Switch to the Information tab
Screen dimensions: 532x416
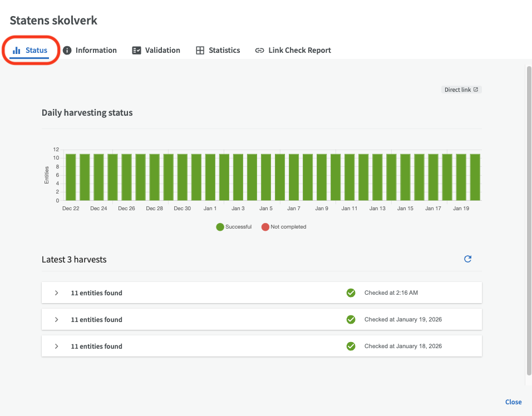[x=96, y=51]
